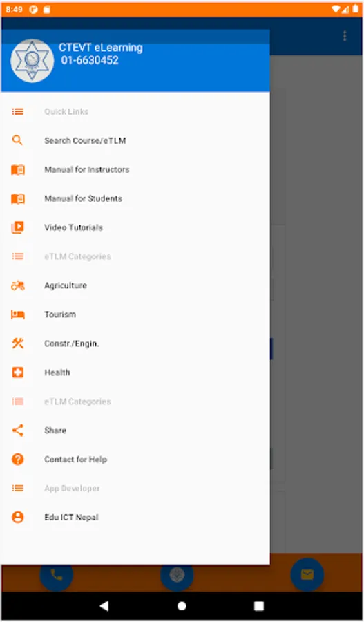Viewport: 364px width, 622px height.
Task: Open Manual for Instructors
Action: pyautogui.click(x=135, y=170)
